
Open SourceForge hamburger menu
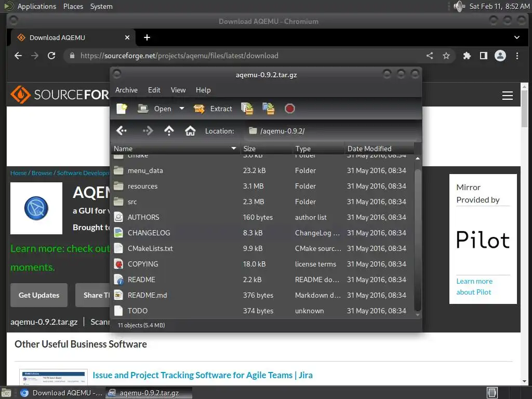coord(507,96)
